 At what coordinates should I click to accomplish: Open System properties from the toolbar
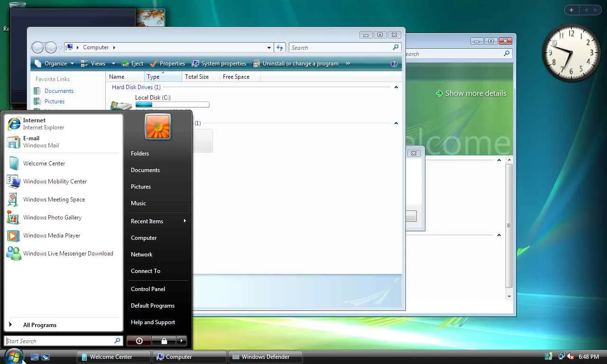point(219,64)
